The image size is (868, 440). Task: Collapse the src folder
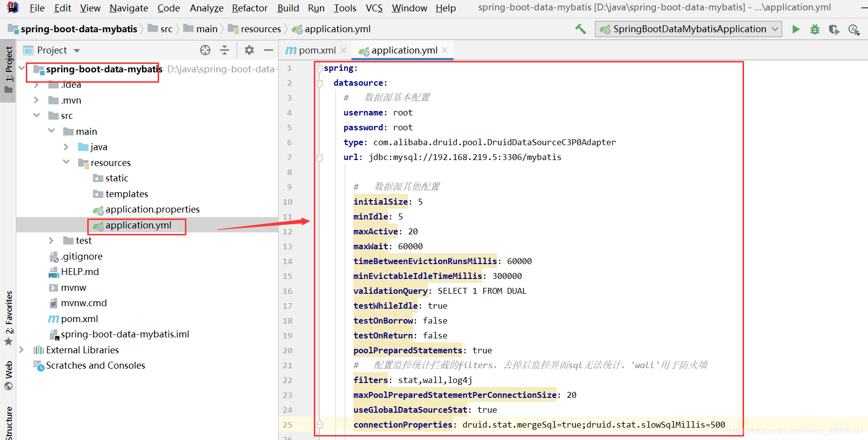coord(36,115)
